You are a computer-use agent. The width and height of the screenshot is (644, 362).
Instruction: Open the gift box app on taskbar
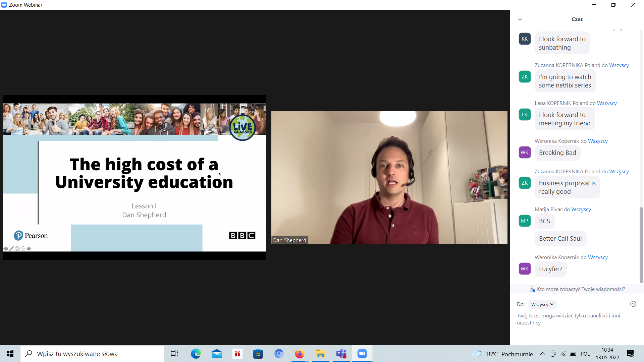coord(237,354)
